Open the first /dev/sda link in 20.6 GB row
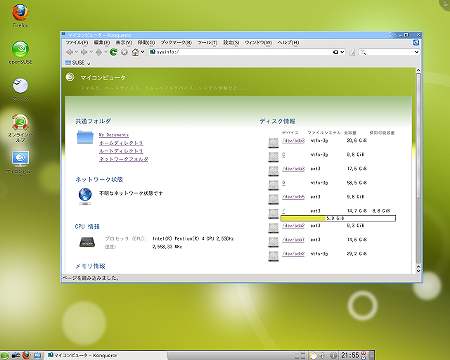Viewport: 450px width, 360px height. point(293,141)
